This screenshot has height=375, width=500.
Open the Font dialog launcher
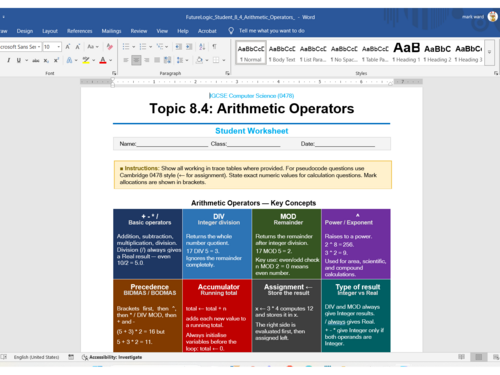(114, 73)
